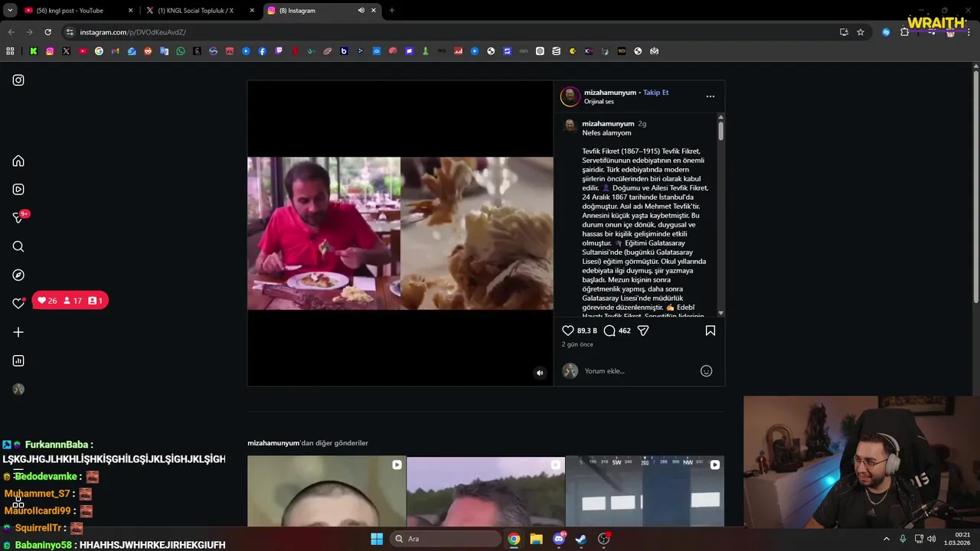Go back to the previous page

coord(11,32)
